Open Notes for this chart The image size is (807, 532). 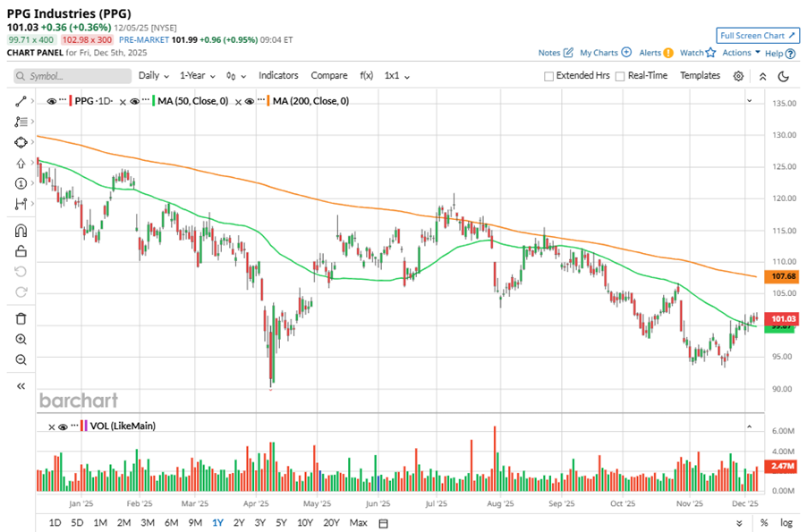click(556, 53)
